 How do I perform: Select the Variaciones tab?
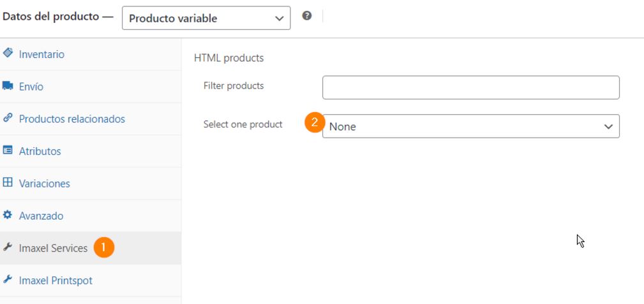(x=45, y=184)
